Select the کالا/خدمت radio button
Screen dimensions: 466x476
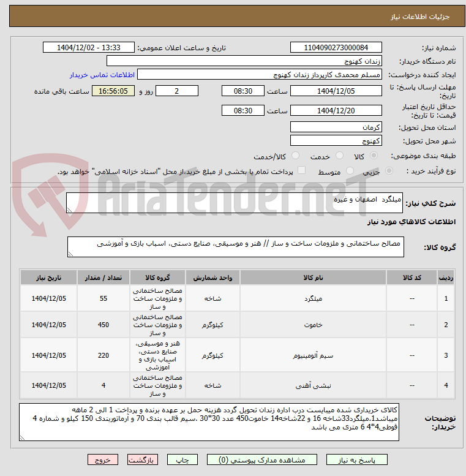[295, 156]
